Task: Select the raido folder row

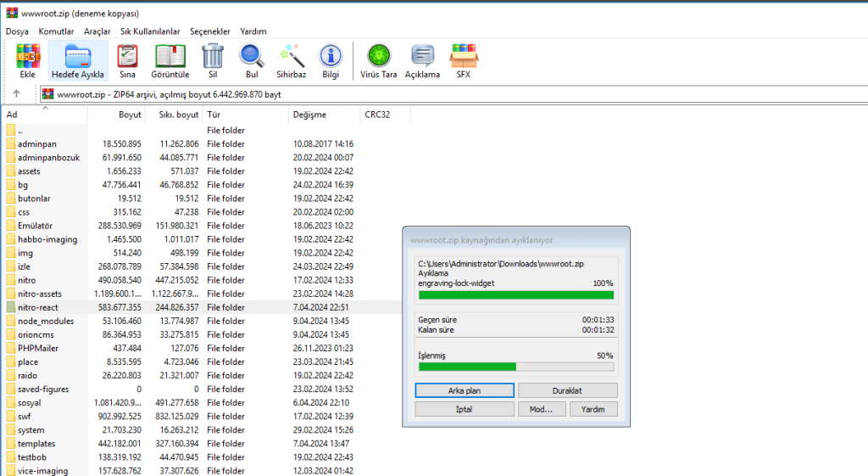Action: (202, 375)
